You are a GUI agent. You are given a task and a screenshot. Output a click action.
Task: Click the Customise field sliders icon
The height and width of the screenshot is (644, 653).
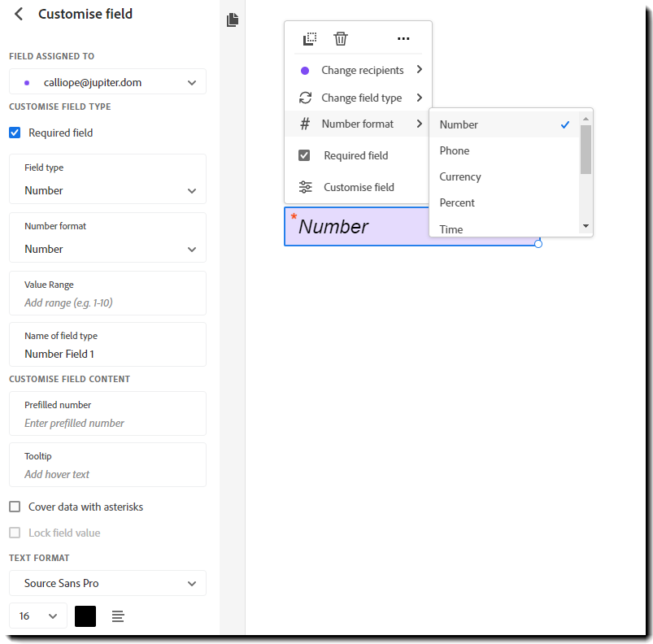coord(305,187)
